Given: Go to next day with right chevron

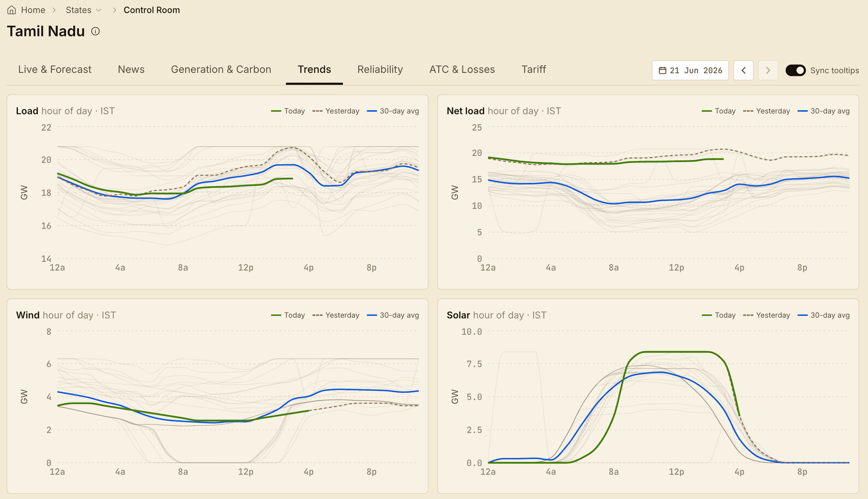Looking at the screenshot, I should tap(768, 70).
